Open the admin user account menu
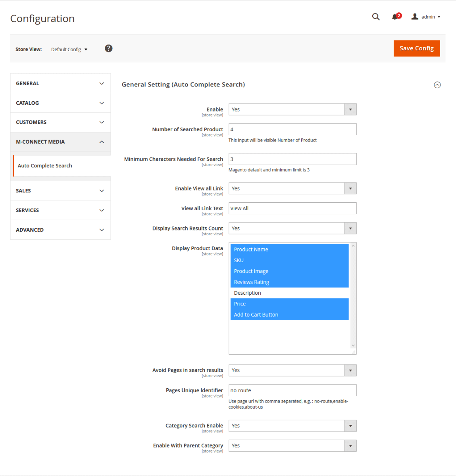 coord(426,17)
